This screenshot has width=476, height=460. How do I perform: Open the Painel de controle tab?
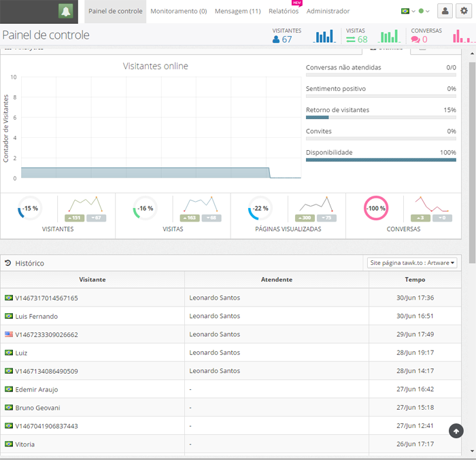point(116,12)
